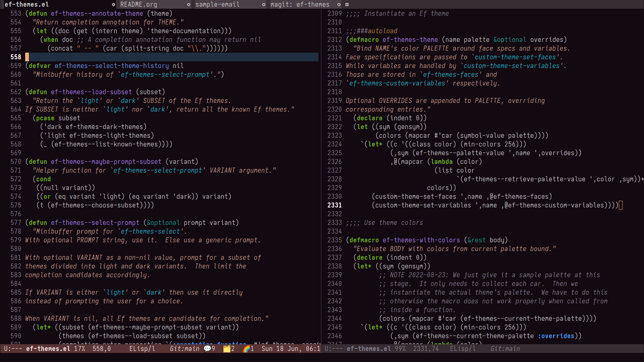
Task: Click buffer name ef-themes.el in left mode line
Action: 48,349
